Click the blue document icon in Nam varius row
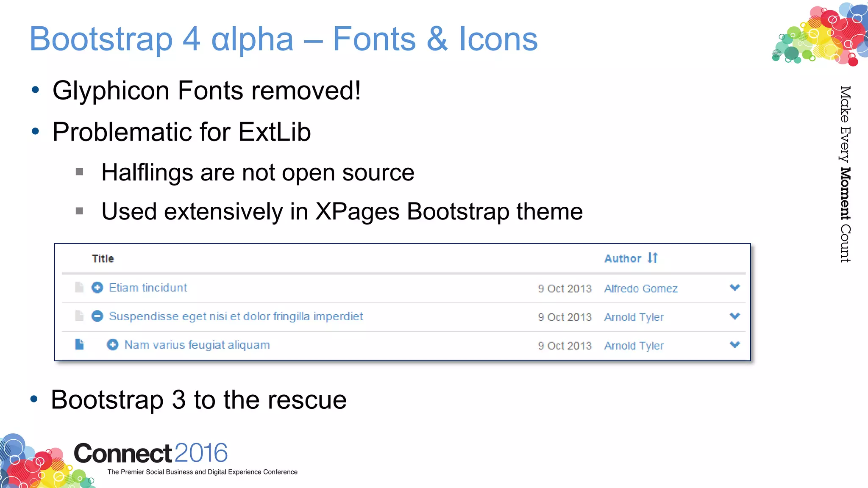This screenshot has width=868, height=488. [x=79, y=344]
